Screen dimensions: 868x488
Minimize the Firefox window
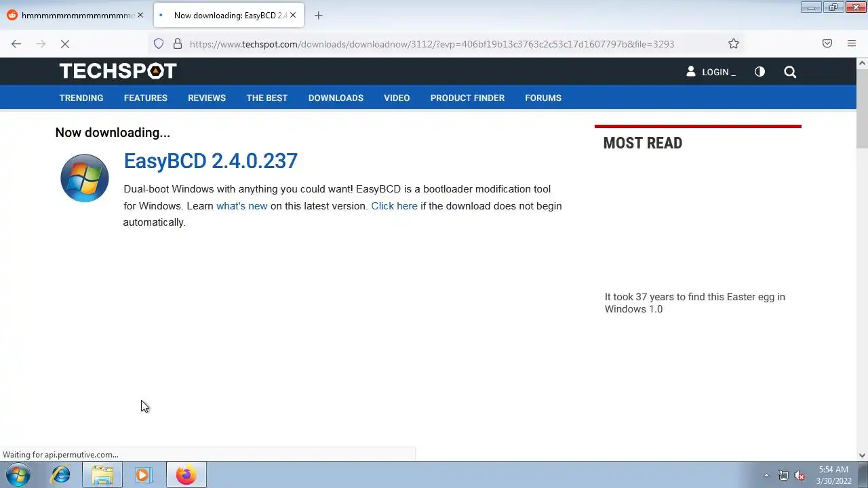tap(811, 7)
